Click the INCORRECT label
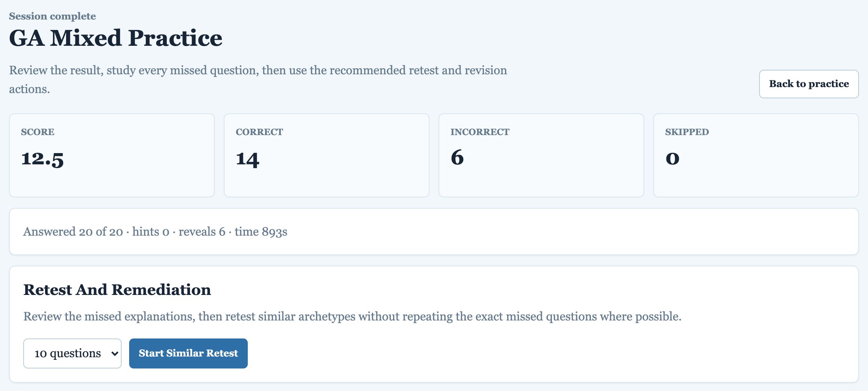The width and height of the screenshot is (868, 391). (480, 132)
